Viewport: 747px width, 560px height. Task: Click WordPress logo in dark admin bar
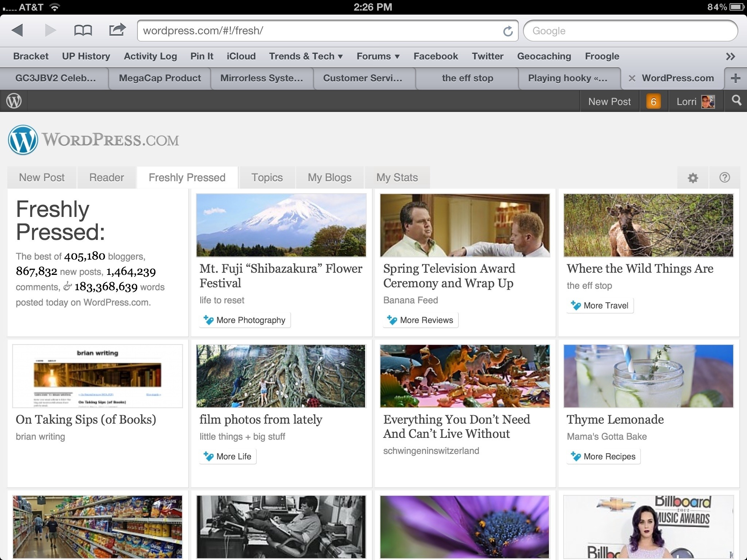pyautogui.click(x=14, y=101)
